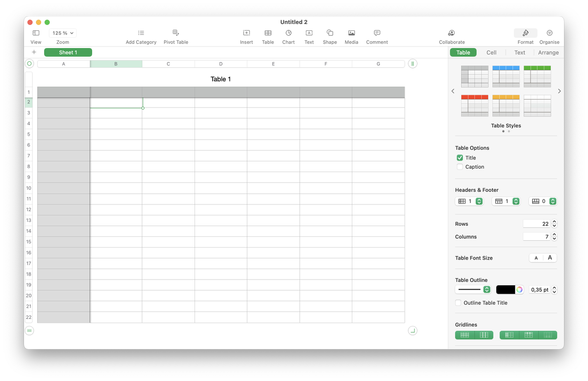Open the Collaborate options
This screenshot has height=381, width=588.
(x=451, y=33)
